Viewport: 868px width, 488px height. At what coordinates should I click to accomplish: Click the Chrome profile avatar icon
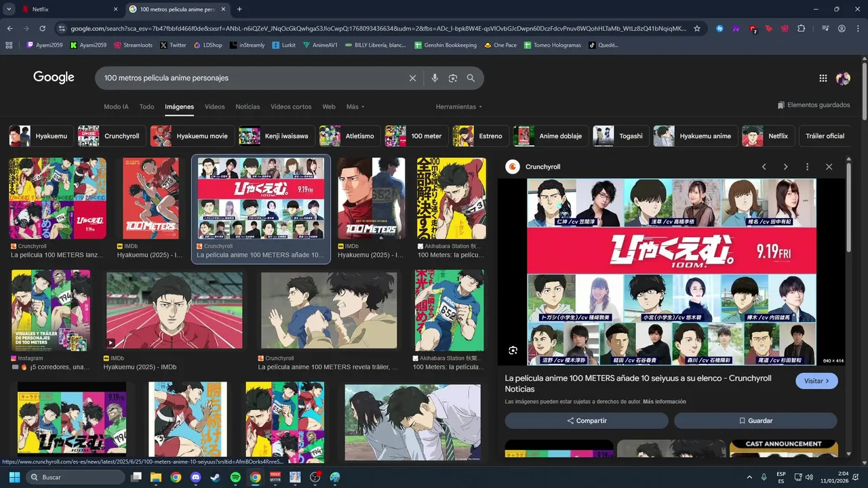click(x=842, y=28)
